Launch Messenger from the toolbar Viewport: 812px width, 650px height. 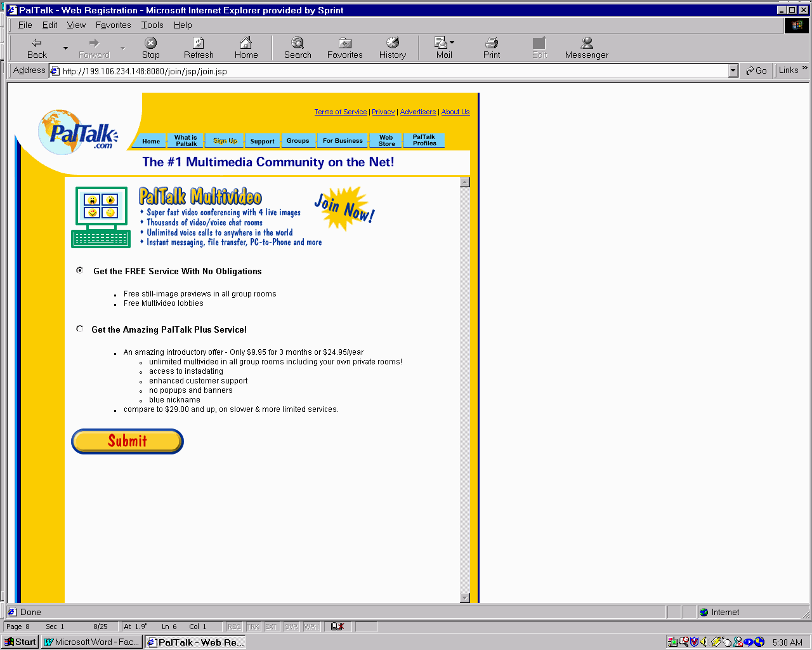click(587, 48)
